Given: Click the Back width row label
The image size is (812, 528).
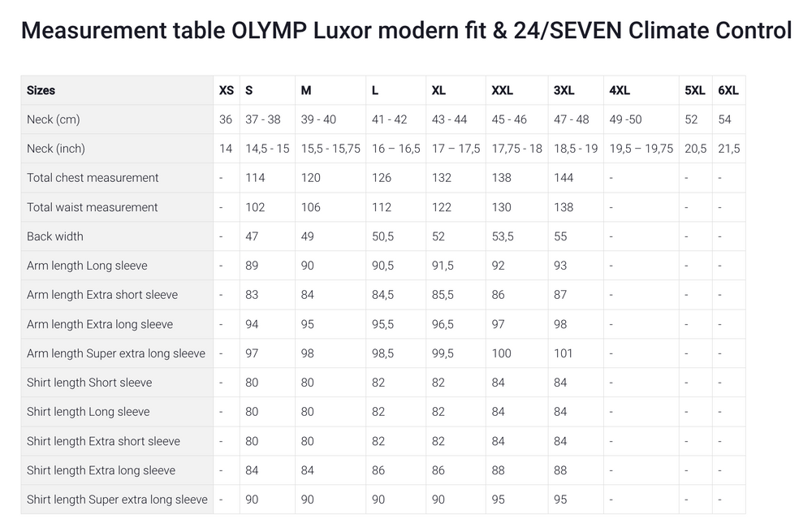Looking at the screenshot, I should coord(55,236).
